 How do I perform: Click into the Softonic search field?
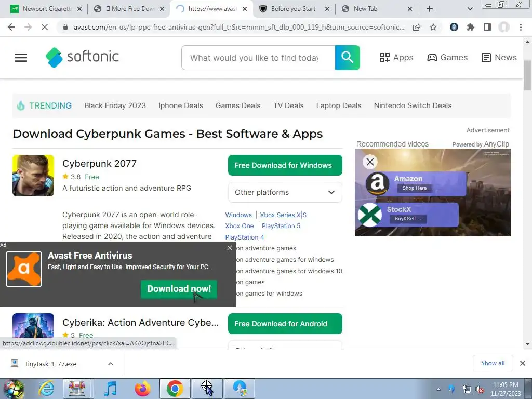(x=258, y=58)
